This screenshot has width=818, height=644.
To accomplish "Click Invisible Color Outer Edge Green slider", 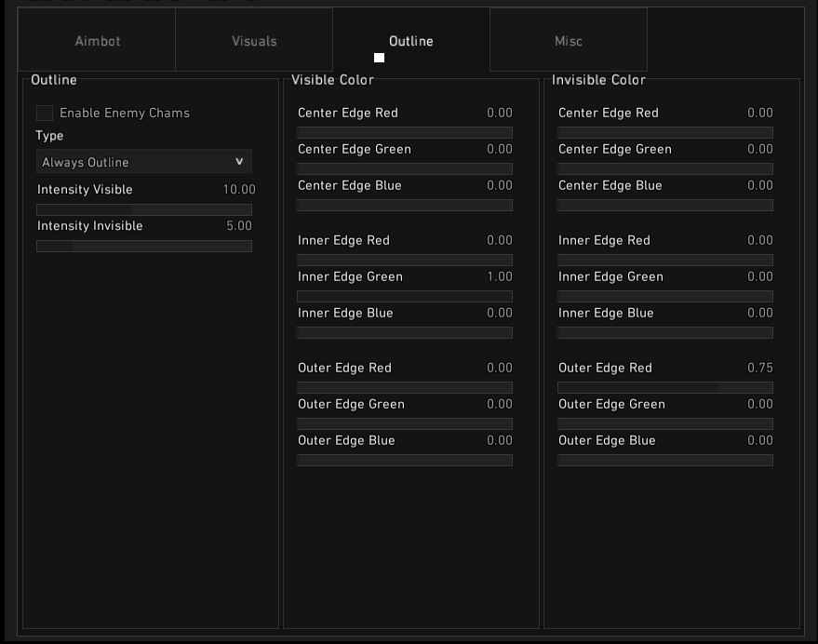I will (x=665, y=424).
